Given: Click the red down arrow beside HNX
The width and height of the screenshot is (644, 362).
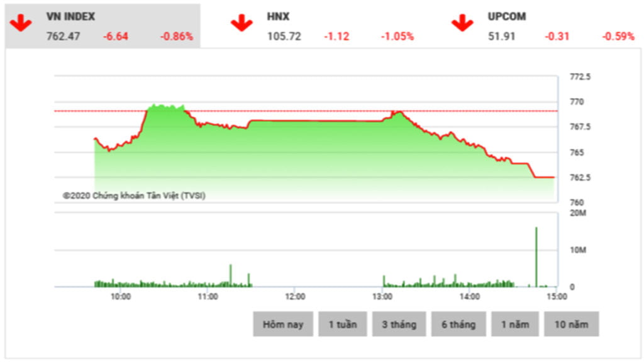Looking at the screenshot, I should [241, 25].
